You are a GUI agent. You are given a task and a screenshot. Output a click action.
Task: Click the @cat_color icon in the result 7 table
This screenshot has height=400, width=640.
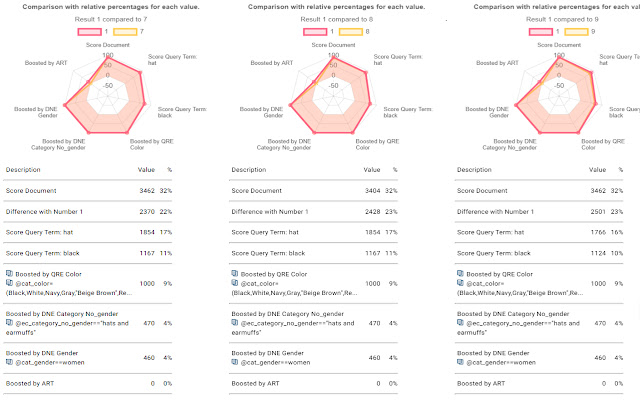10,283
